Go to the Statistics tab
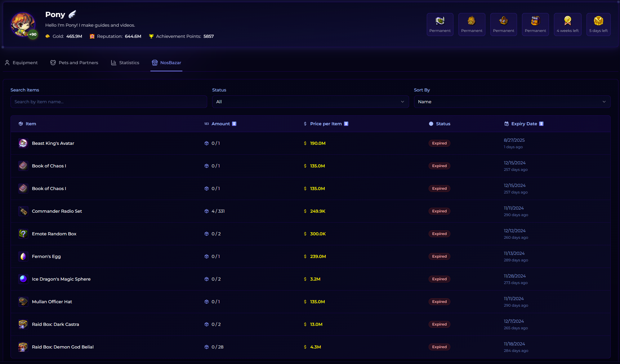 [x=125, y=63]
